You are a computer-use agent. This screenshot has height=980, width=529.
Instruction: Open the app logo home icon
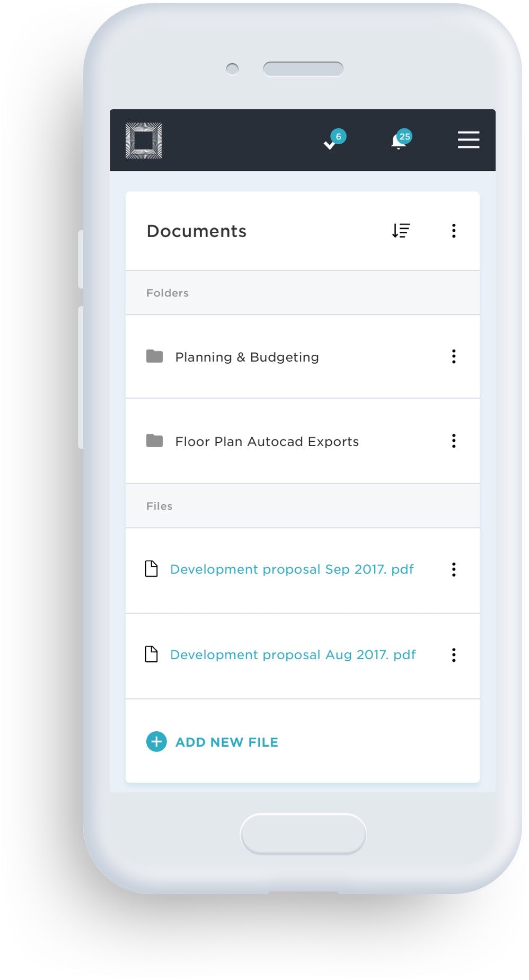[x=143, y=141]
